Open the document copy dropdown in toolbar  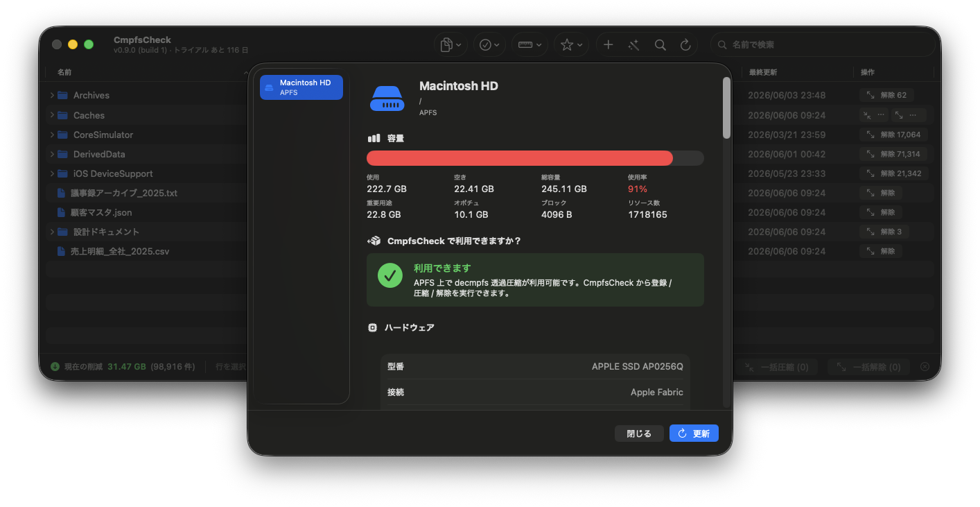point(451,45)
